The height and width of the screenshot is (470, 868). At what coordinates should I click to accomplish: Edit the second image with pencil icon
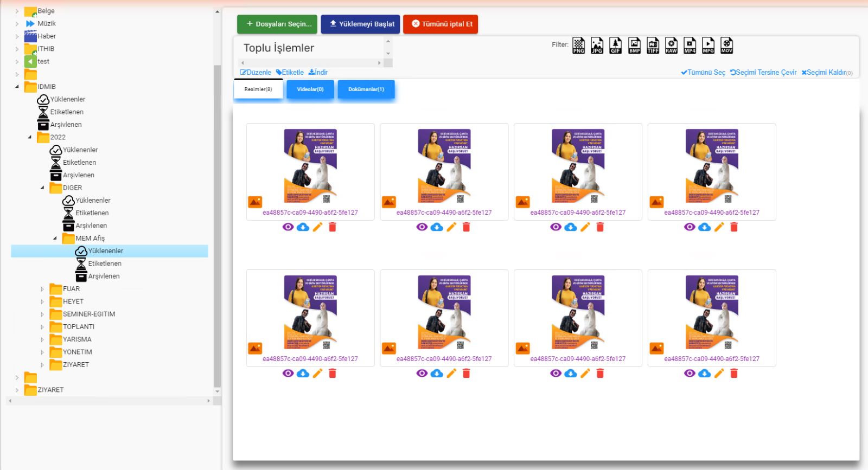451,227
